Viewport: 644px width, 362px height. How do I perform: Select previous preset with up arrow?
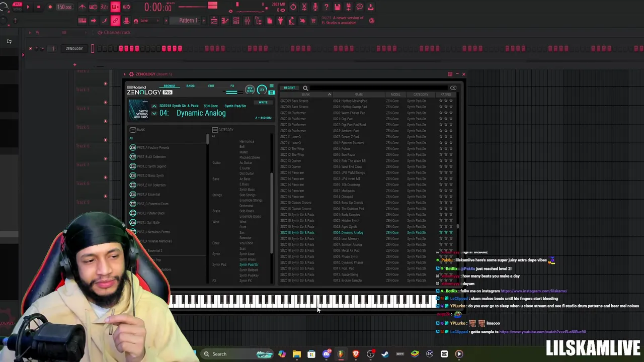(x=154, y=107)
